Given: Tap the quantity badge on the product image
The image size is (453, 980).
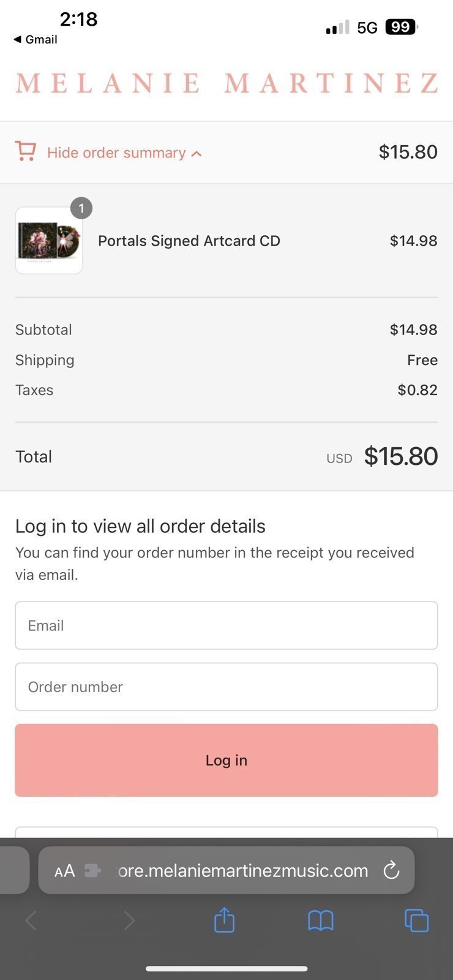Looking at the screenshot, I should 81,208.
